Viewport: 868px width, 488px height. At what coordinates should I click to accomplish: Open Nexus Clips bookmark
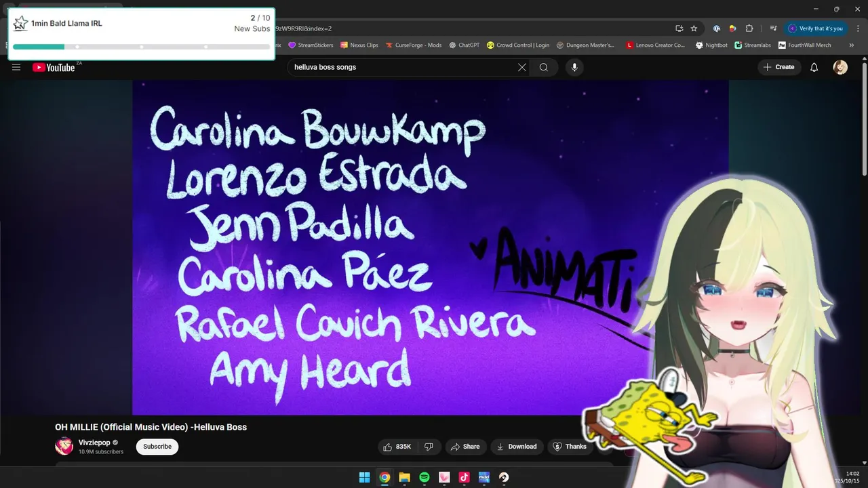[359, 45]
